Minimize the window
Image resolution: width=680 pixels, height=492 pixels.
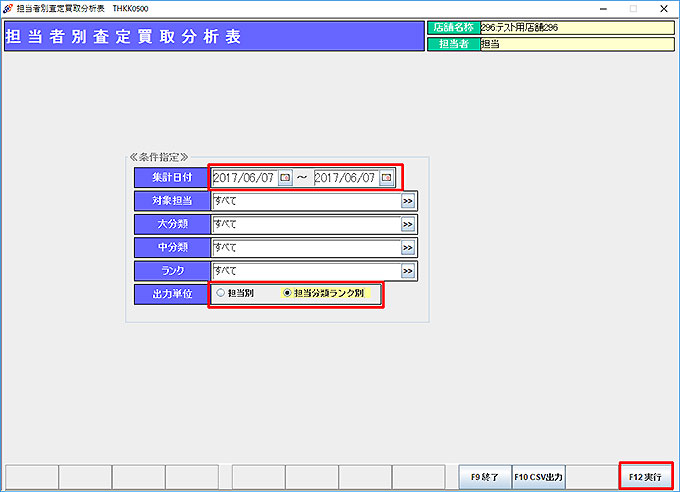click(x=603, y=9)
